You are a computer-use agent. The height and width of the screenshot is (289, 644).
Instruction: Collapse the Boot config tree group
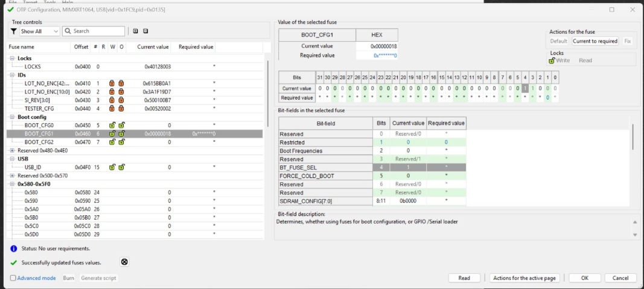click(12, 116)
